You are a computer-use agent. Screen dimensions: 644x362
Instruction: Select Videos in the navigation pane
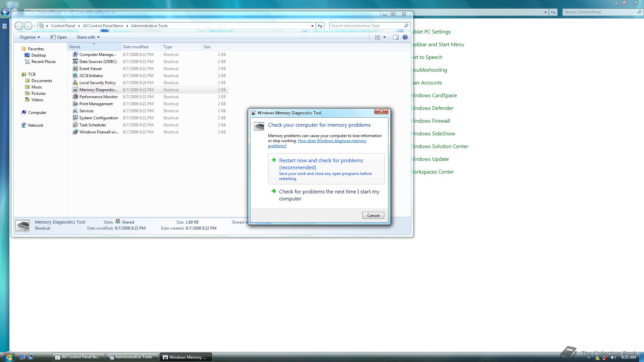pyautogui.click(x=34, y=100)
